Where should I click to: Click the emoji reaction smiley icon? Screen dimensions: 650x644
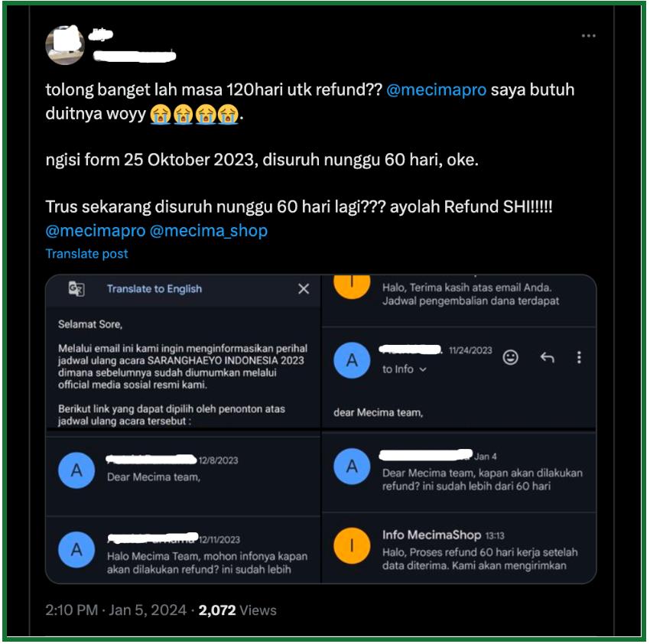tap(510, 357)
